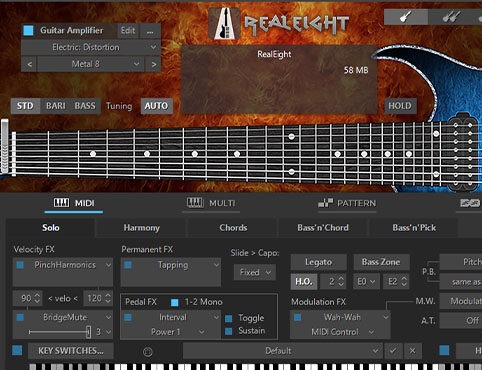Open Interval pedal FX dropdown
The image size is (482, 370).
(171, 317)
